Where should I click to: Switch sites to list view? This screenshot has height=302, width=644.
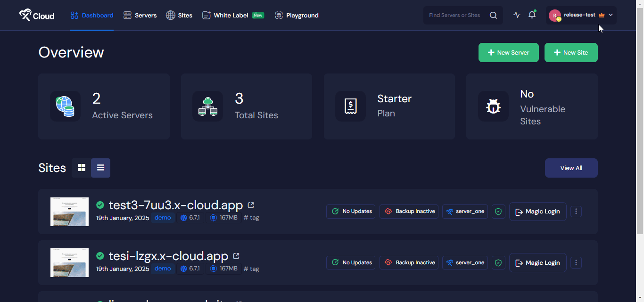(x=100, y=168)
